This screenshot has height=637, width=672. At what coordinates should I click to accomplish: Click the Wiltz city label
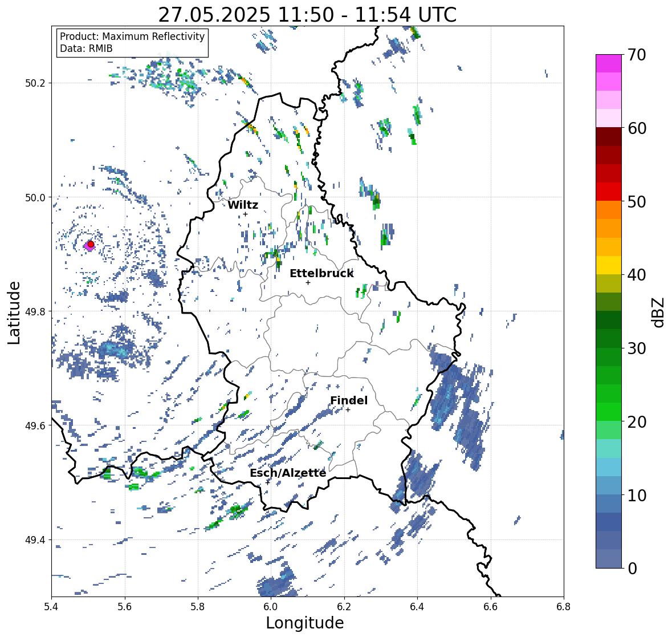(243, 205)
